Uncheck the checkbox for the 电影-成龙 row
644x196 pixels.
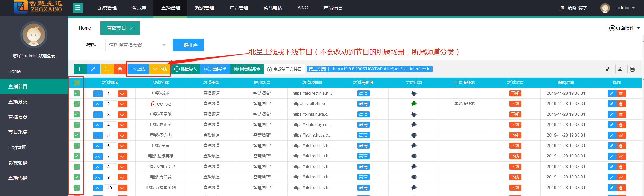pos(77,93)
